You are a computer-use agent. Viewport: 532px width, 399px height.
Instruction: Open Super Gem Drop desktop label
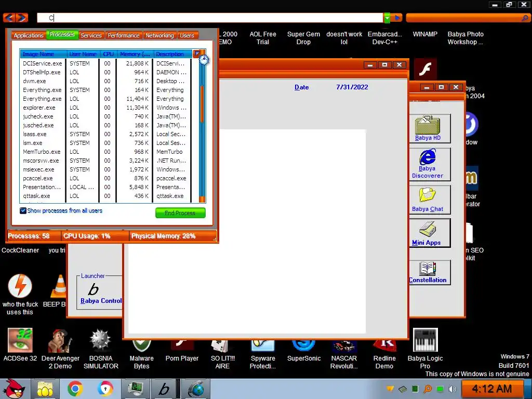pos(303,38)
